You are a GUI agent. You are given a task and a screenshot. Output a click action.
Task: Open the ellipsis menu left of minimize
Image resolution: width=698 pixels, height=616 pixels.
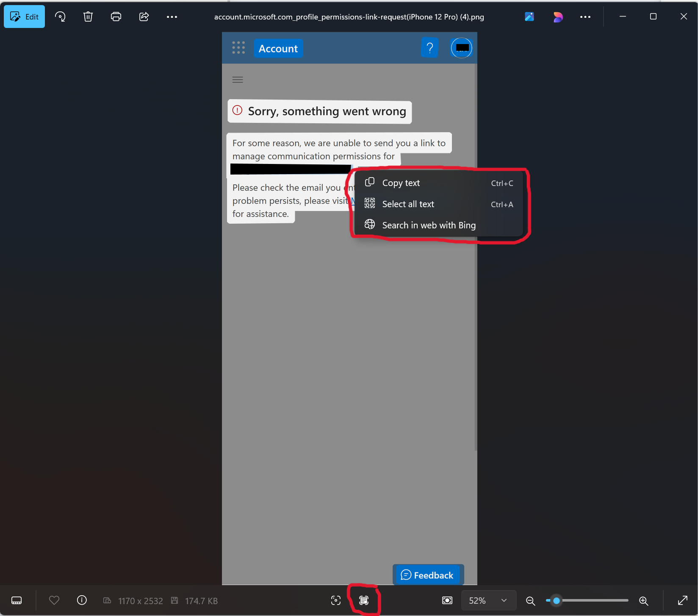coord(585,17)
